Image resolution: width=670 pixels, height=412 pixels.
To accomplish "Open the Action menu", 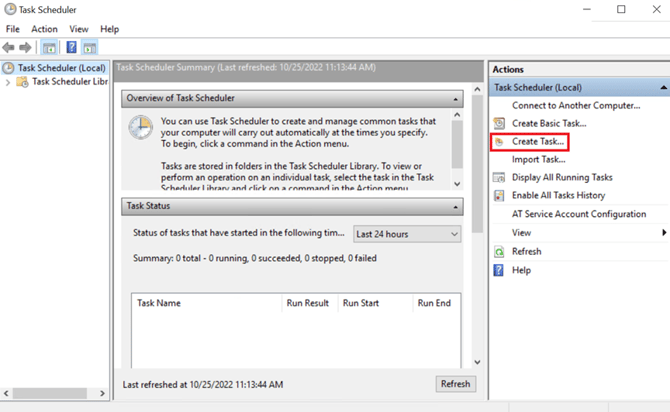I will tap(44, 29).
